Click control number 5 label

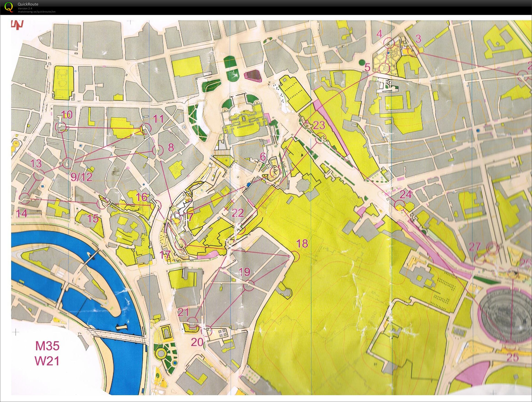click(367, 67)
